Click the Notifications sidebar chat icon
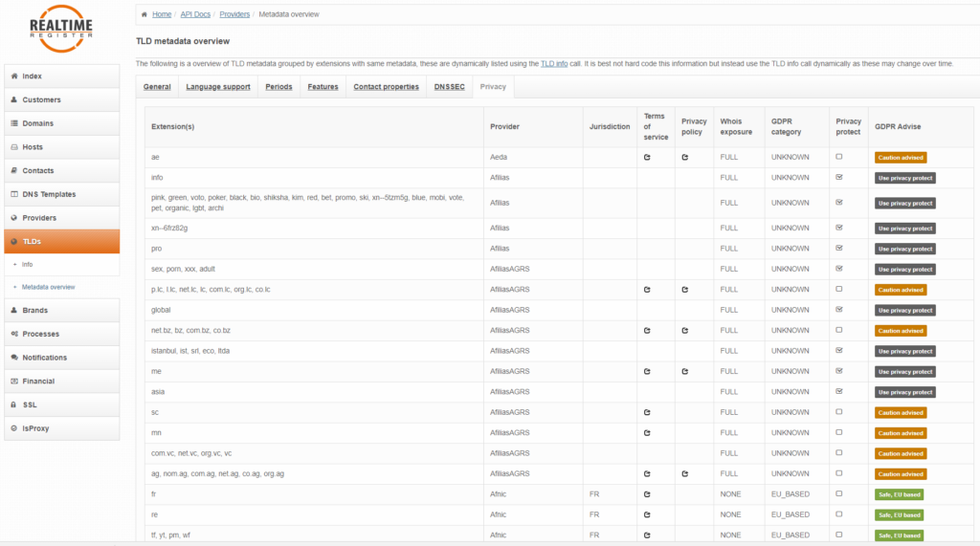 tap(14, 358)
